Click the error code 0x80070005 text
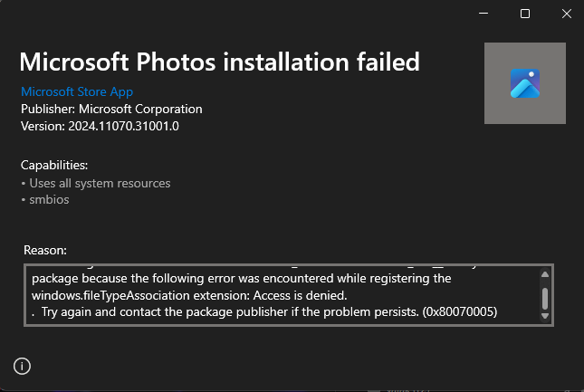Viewport: 584px width, 392px height. [x=460, y=311]
